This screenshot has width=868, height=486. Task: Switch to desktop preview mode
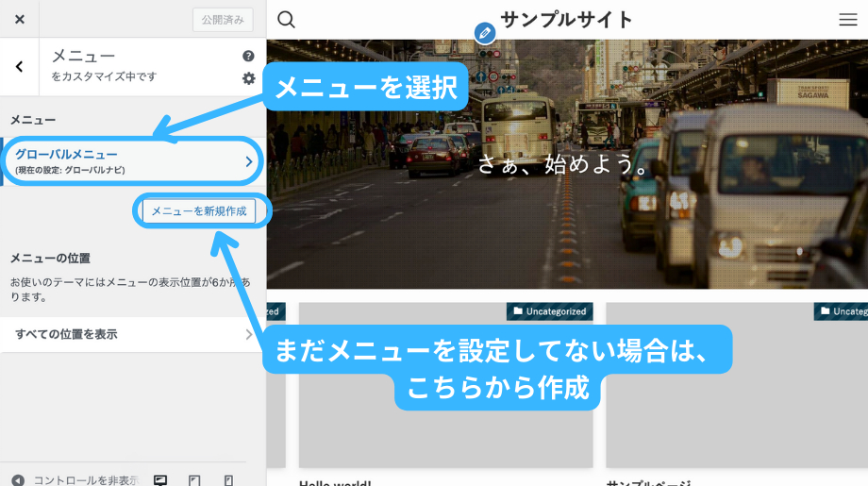point(160,479)
